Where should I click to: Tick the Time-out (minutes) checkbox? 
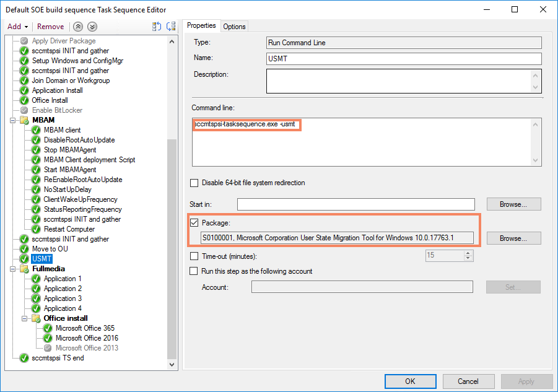point(194,256)
